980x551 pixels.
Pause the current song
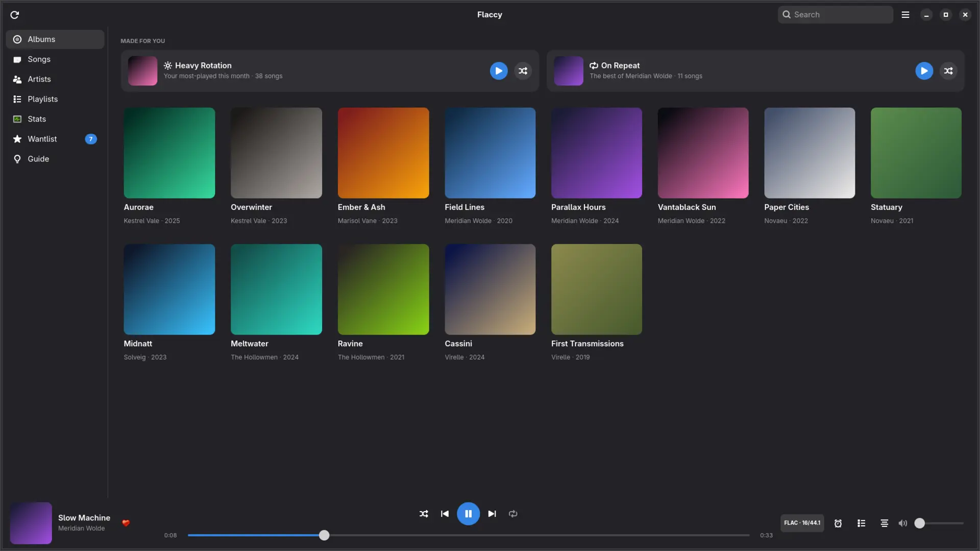click(x=468, y=514)
